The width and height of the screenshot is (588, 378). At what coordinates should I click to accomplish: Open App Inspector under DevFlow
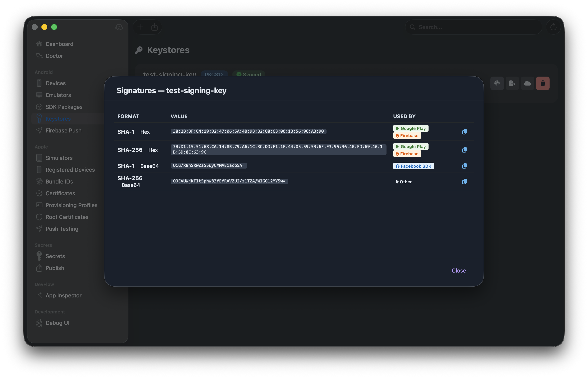click(63, 295)
